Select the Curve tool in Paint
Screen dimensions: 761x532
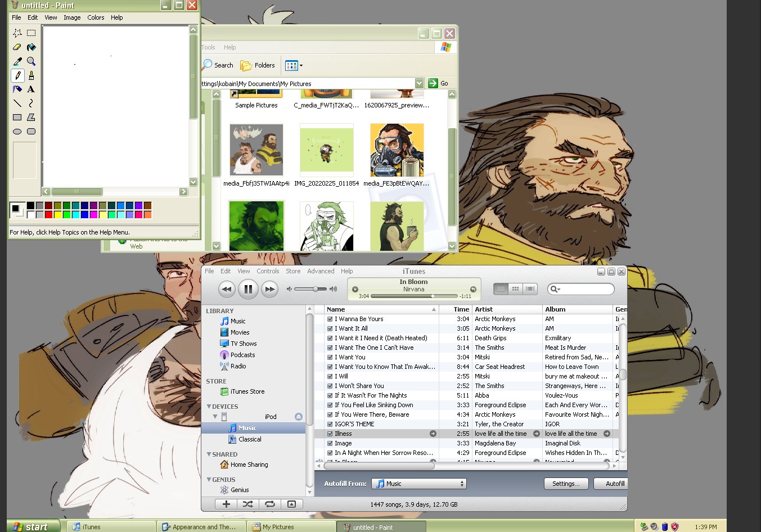(x=31, y=103)
